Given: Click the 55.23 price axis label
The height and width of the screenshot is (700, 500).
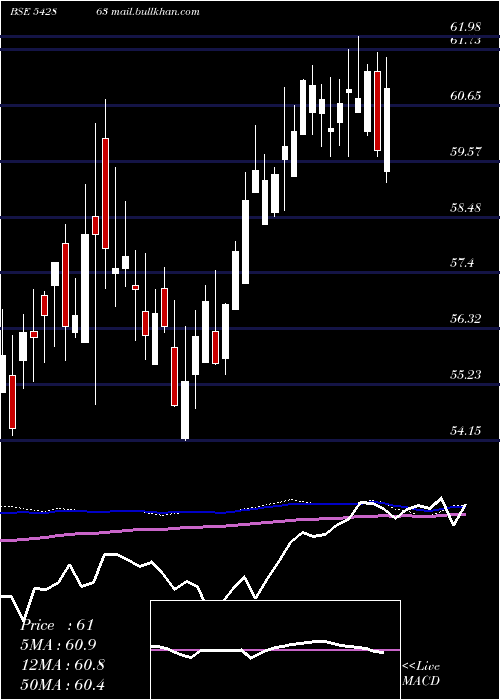Looking at the screenshot, I should [x=466, y=375].
